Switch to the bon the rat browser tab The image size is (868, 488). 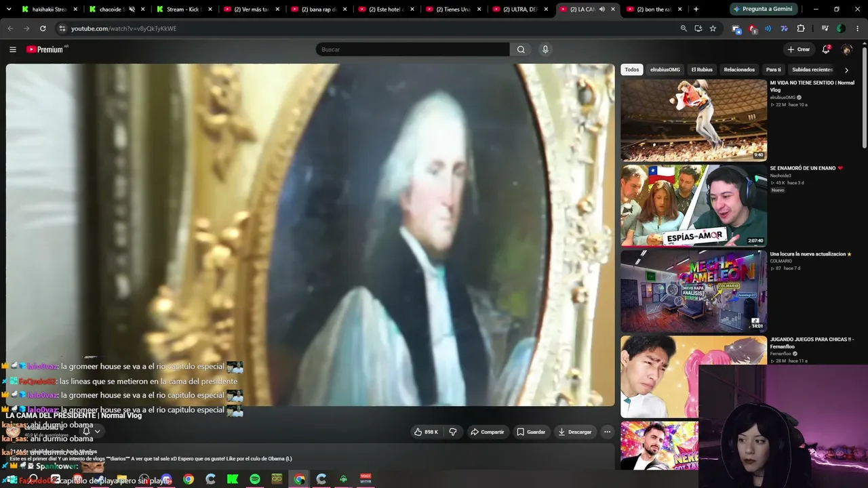pos(654,9)
